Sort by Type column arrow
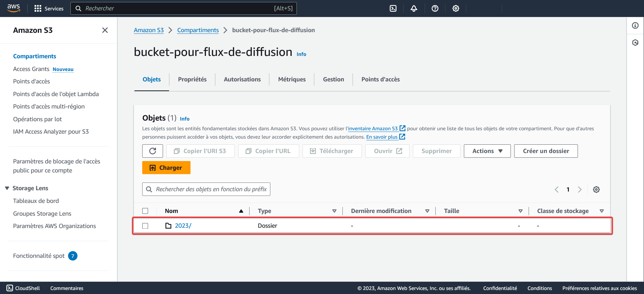The width and height of the screenshot is (644, 294). [334, 211]
